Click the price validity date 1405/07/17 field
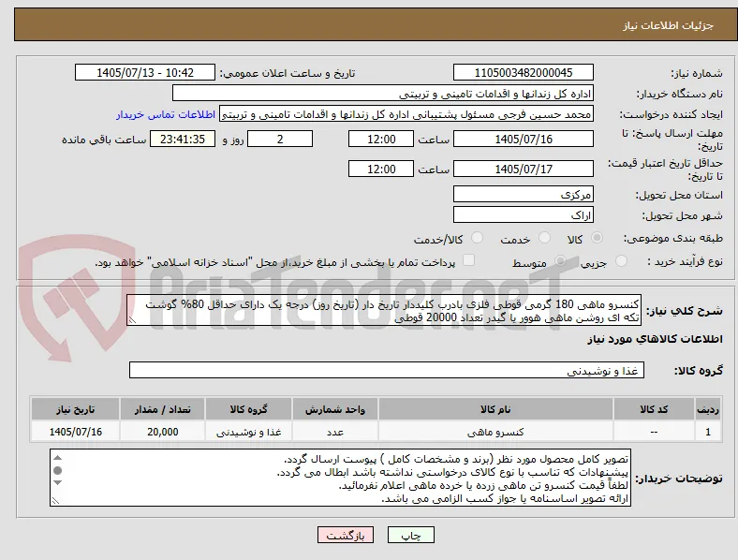Viewport: 738px width, 560px height. point(523,169)
